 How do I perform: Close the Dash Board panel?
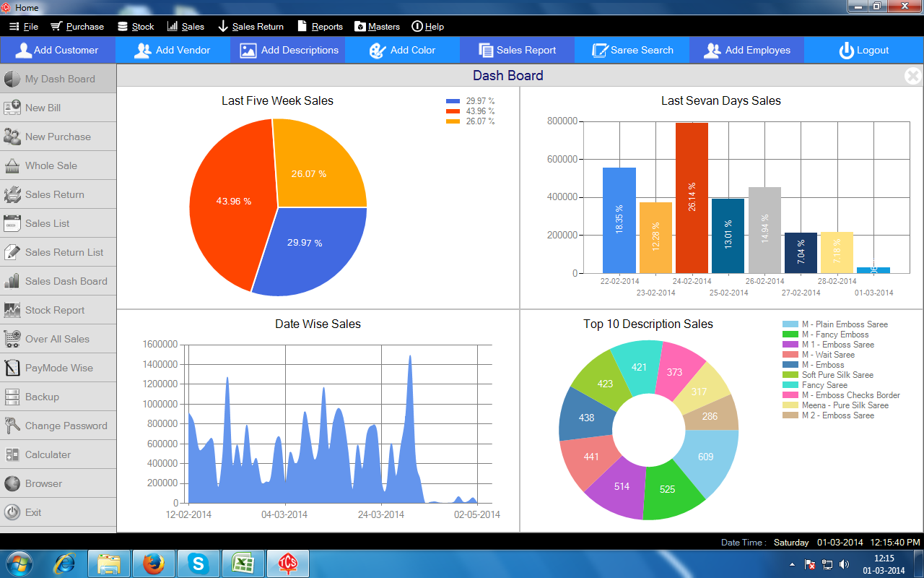(x=912, y=75)
